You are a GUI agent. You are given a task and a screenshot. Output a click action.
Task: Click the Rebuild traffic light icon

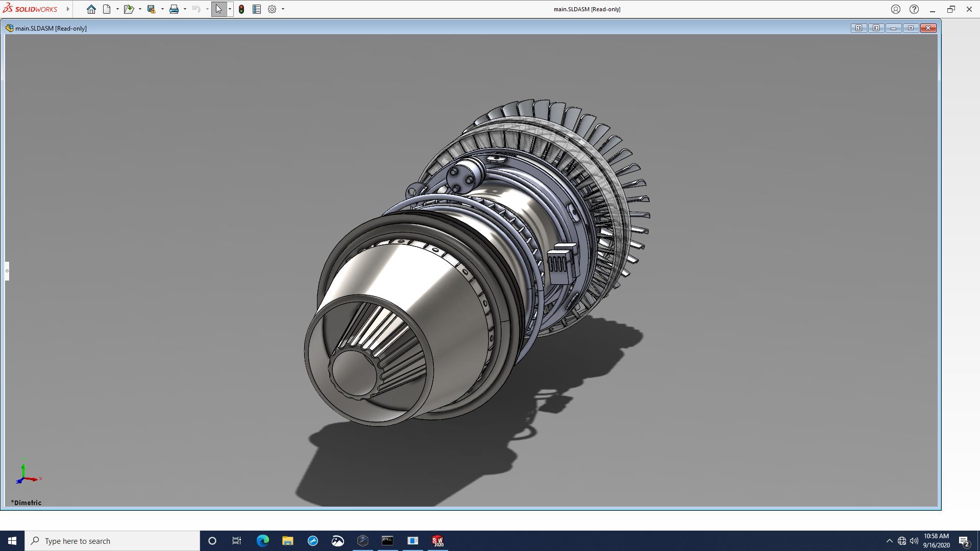pos(241,9)
